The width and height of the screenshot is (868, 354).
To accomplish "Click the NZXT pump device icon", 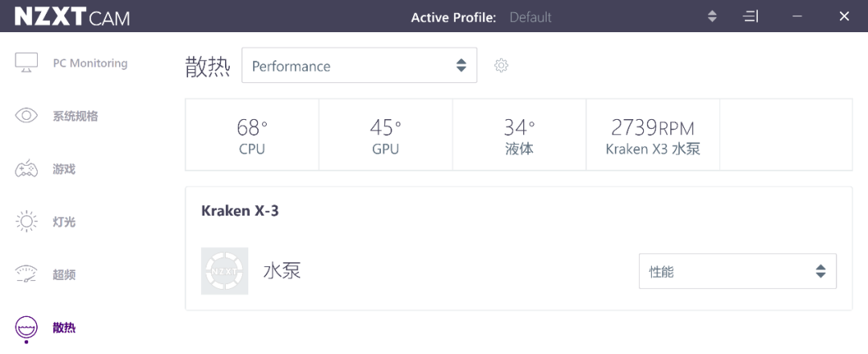I will 225,271.
